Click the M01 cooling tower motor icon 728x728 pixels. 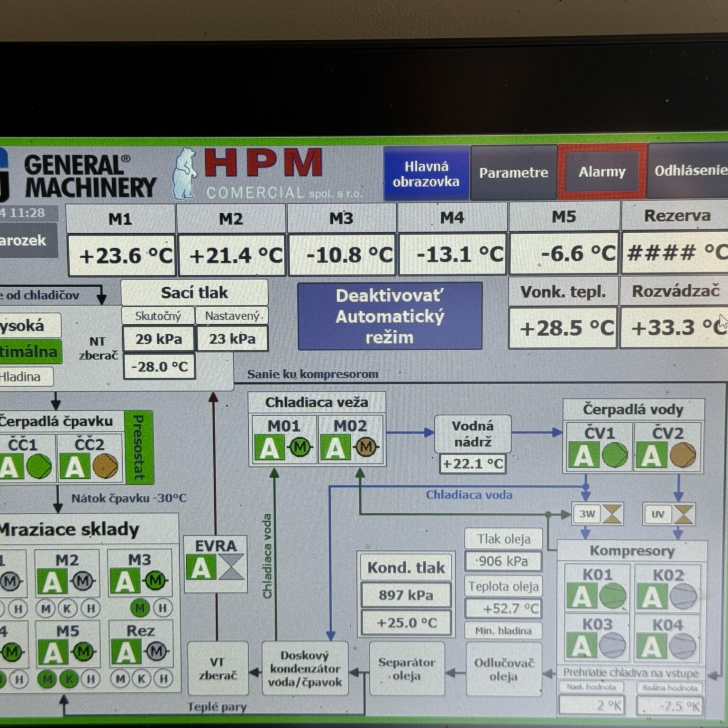(300, 447)
